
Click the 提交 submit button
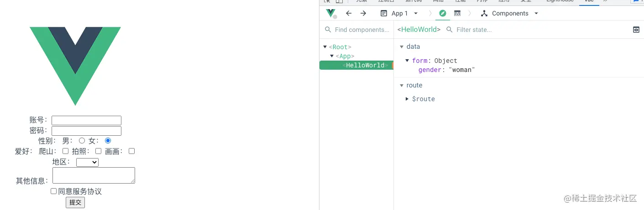point(75,202)
